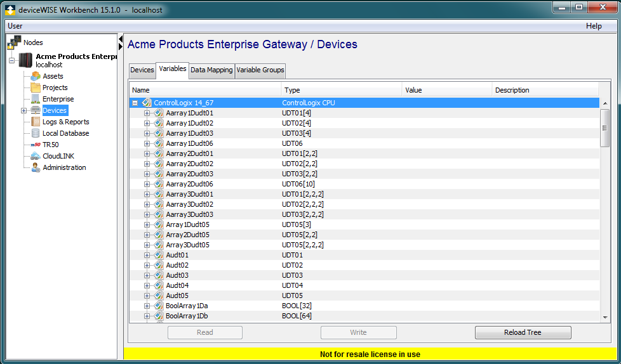Click the TR50 icon in the sidebar

click(x=36, y=145)
